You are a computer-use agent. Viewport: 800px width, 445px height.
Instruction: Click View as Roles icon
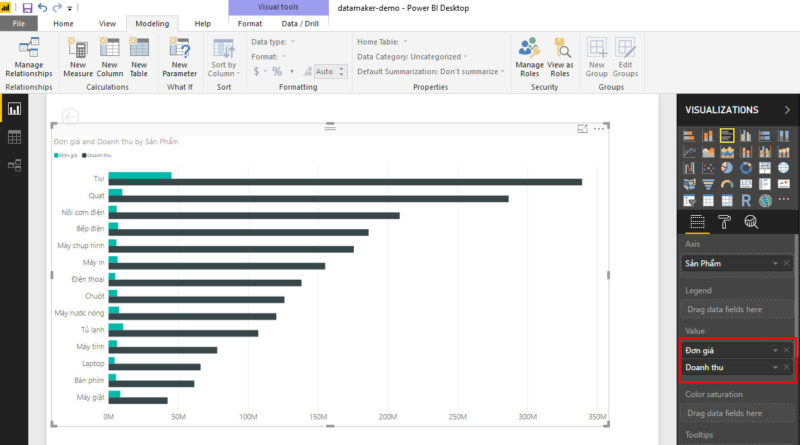[561, 56]
